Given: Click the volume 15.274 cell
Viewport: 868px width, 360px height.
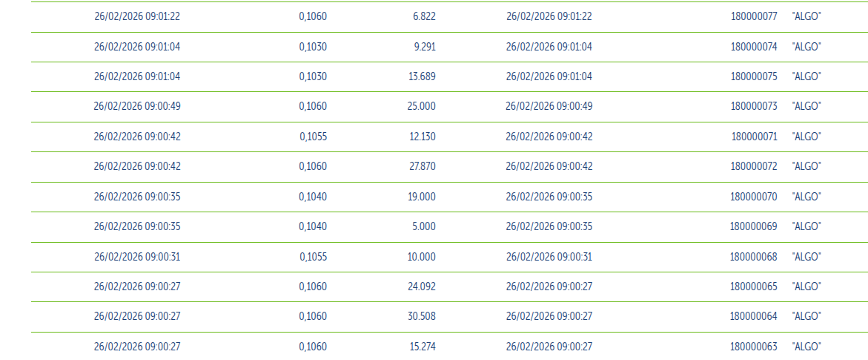Looking at the screenshot, I should [x=423, y=347].
